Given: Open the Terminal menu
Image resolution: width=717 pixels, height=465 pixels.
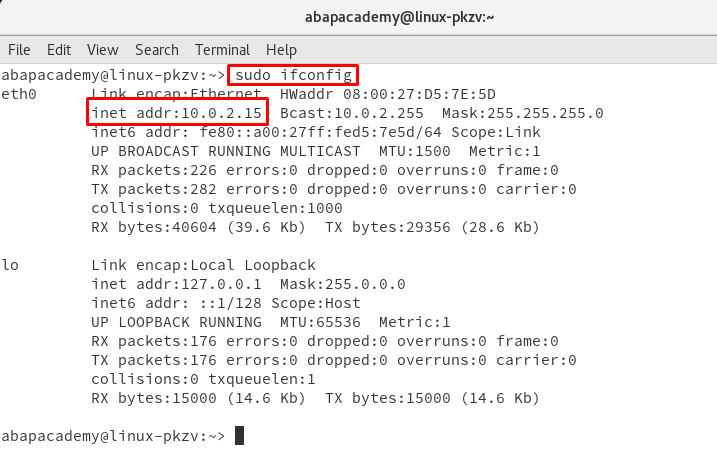Looking at the screenshot, I should click(x=223, y=49).
